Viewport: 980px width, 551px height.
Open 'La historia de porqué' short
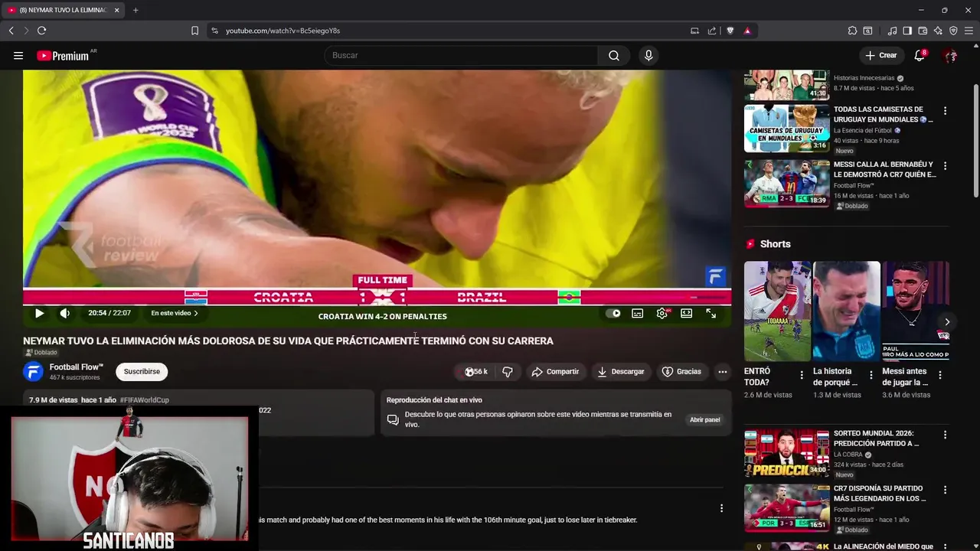coord(846,311)
